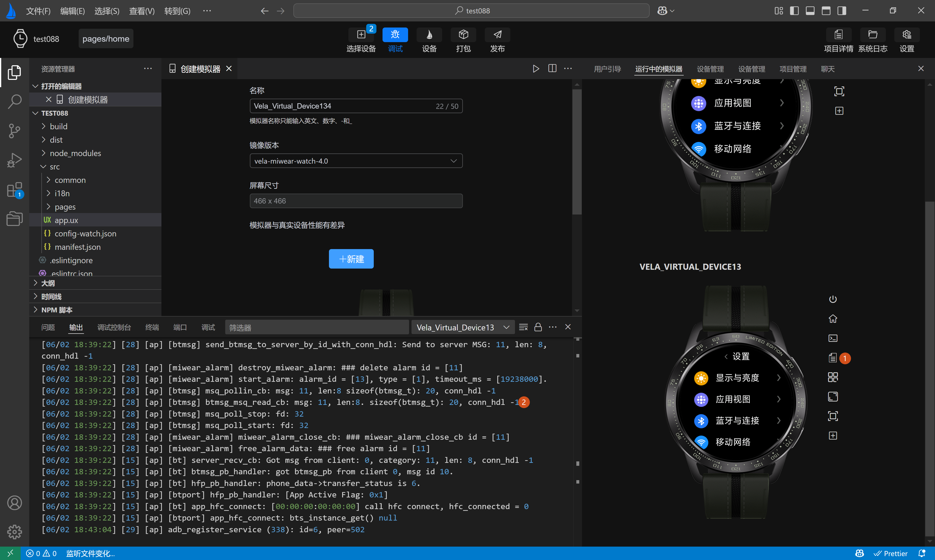935x560 pixels.
Task: Toggle the primary sidebar layout button
Action: (x=794, y=10)
